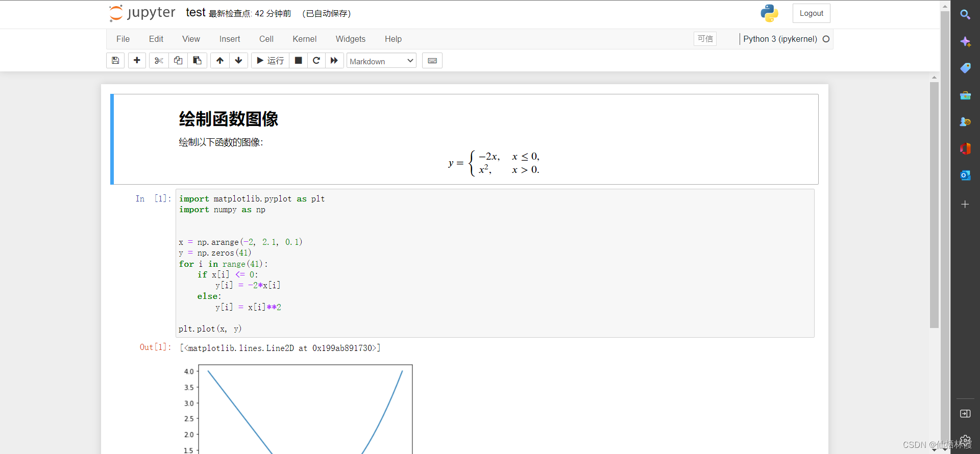
Task: Interrupt the kernel with stop icon
Action: (299, 61)
